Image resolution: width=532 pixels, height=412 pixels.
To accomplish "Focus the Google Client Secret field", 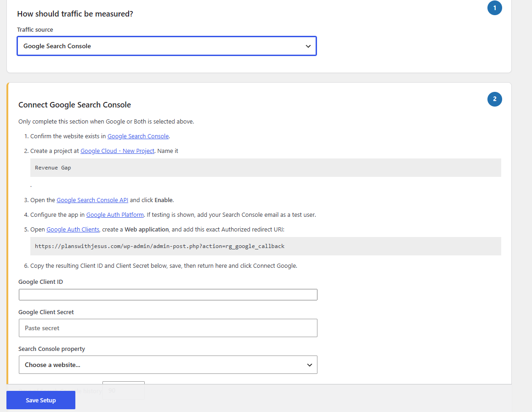I will click(x=168, y=328).
